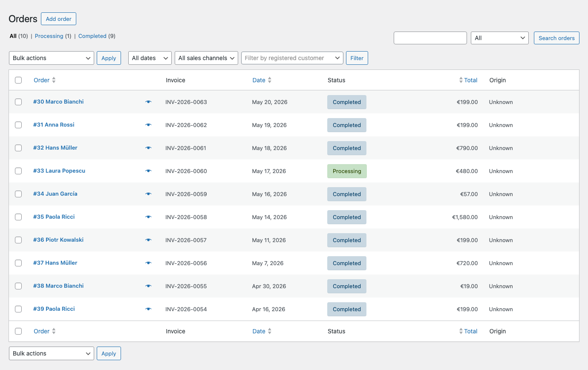Viewport: 588px width, 370px height.
Task: Open order #35 Paola Ricci link
Action: [54, 217]
